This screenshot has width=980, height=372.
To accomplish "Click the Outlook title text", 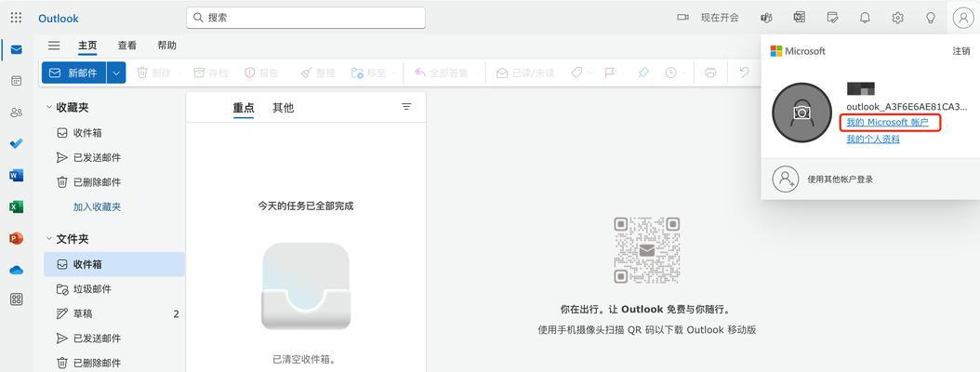I will 59,18.
